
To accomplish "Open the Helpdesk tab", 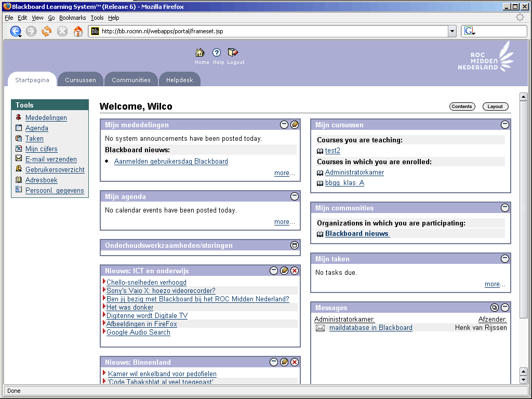I will 179,79.
